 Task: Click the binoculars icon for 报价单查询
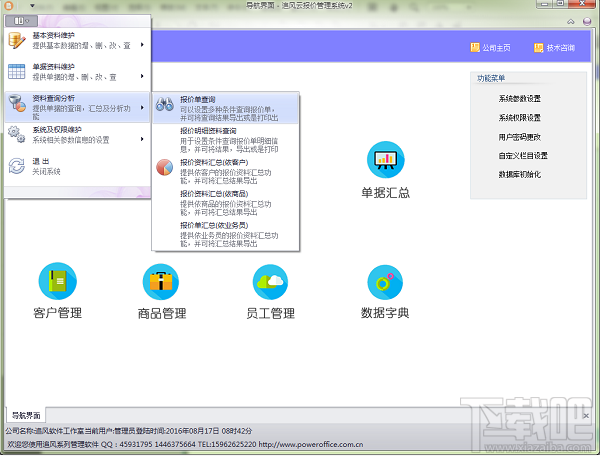[x=165, y=104]
